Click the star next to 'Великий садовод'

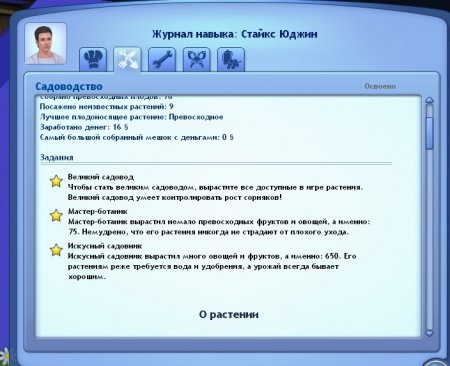(x=56, y=181)
